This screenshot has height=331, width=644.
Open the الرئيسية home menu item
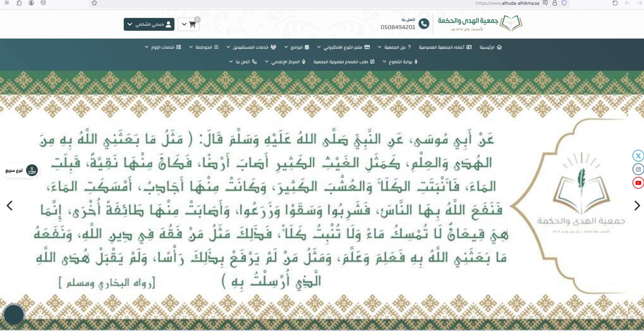click(x=490, y=47)
